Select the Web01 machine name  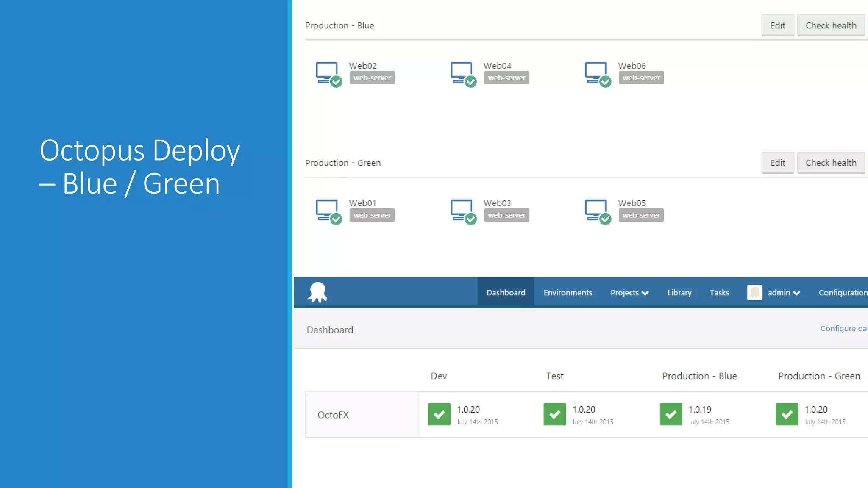pyautogui.click(x=362, y=203)
